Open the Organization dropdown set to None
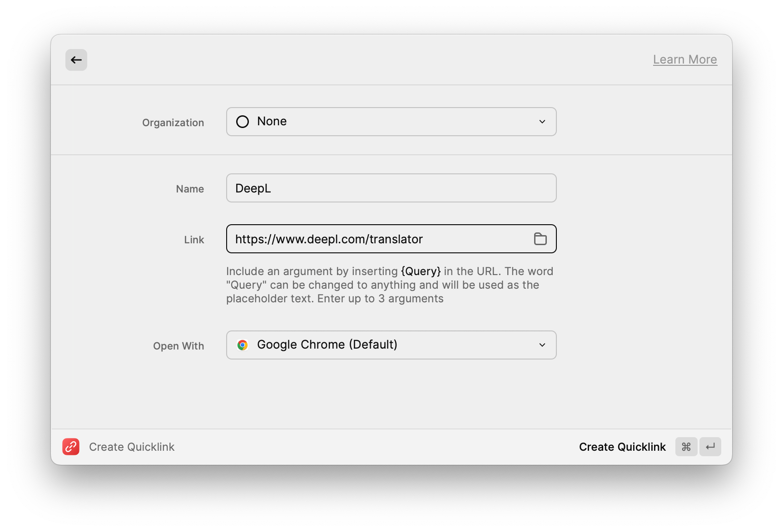Image resolution: width=783 pixels, height=532 pixels. tap(391, 122)
